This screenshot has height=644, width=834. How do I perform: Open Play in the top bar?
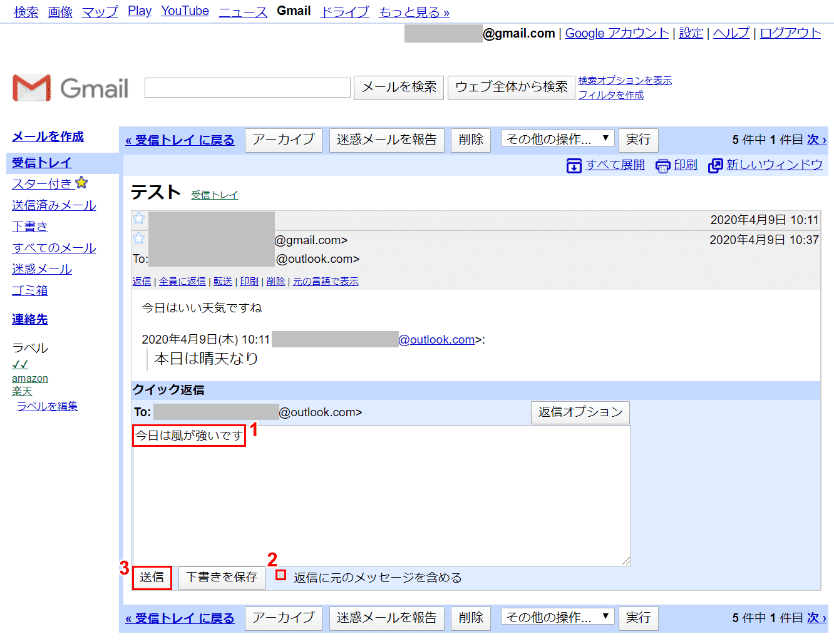pyautogui.click(x=140, y=11)
